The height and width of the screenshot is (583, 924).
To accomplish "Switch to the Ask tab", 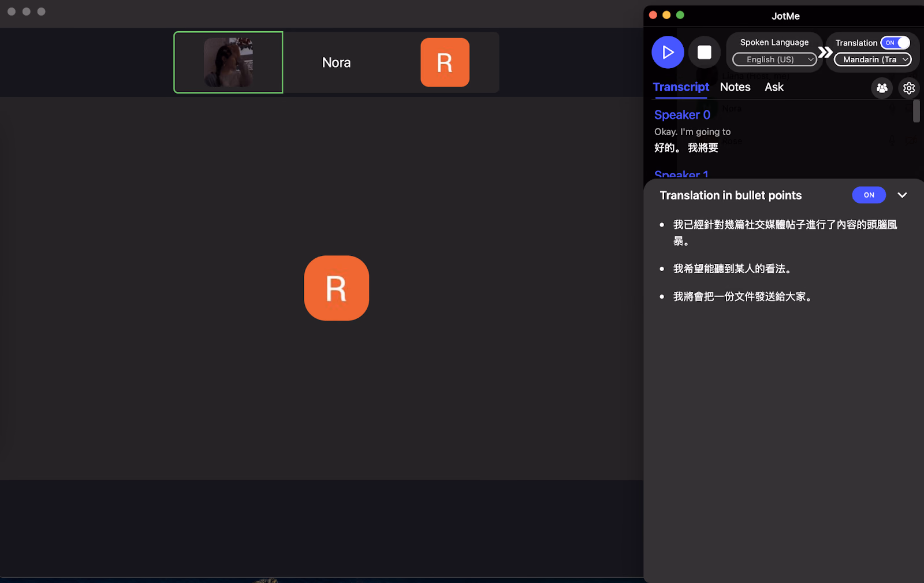I will click(774, 87).
